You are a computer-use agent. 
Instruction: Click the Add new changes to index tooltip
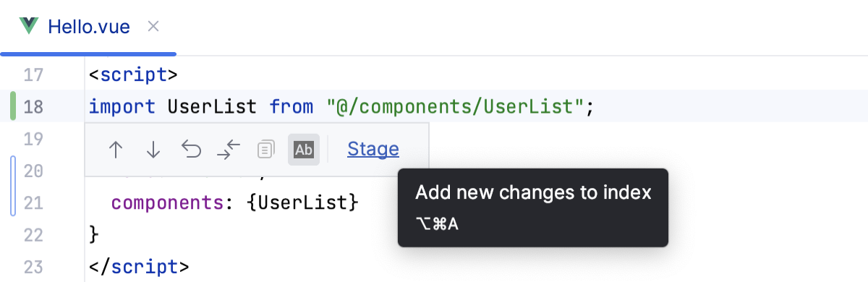[x=533, y=208]
